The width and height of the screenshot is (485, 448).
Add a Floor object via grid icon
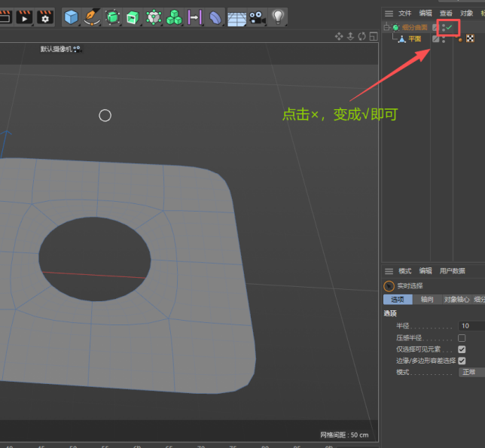(x=237, y=18)
